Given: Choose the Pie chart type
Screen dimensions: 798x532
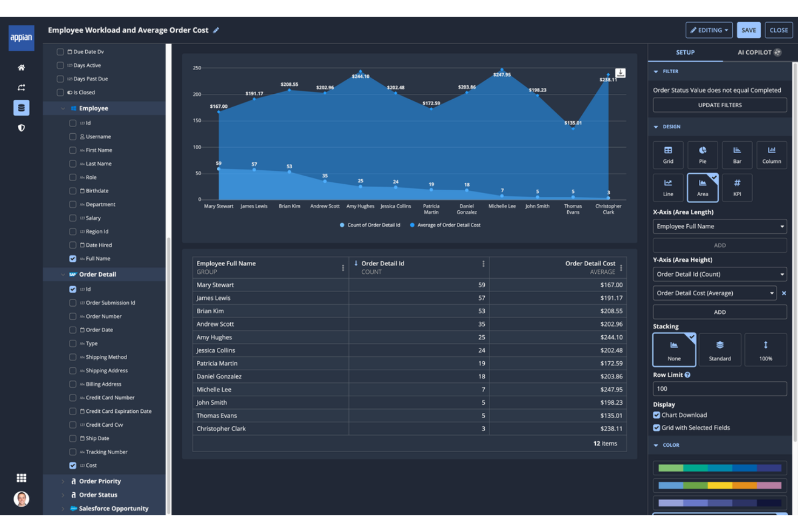Looking at the screenshot, I should 703,155.
